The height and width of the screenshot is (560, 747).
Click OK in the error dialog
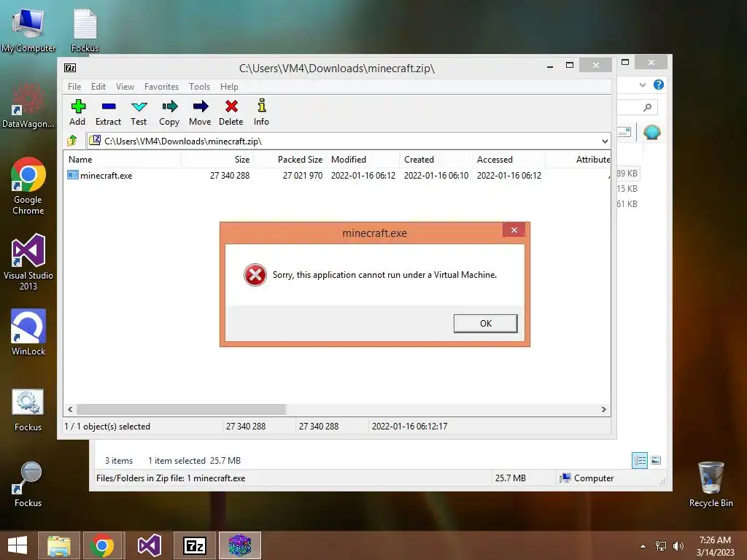click(x=485, y=323)
